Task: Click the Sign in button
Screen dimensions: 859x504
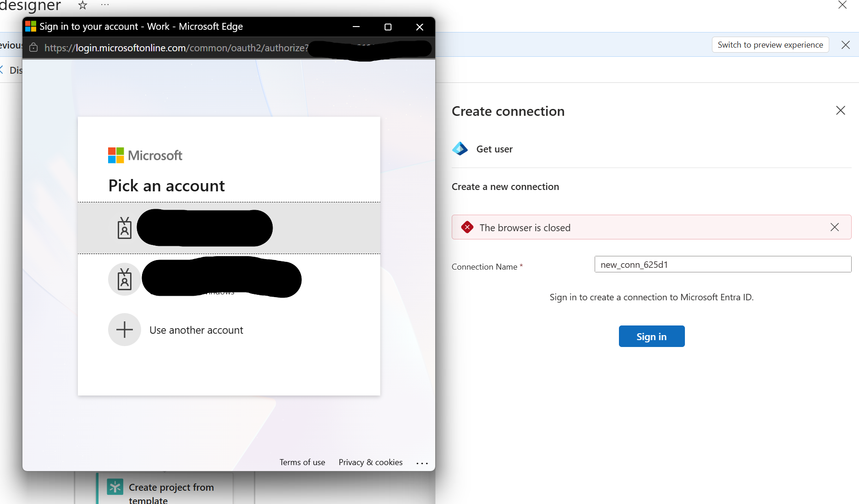Action: click(x=651, y=336)
